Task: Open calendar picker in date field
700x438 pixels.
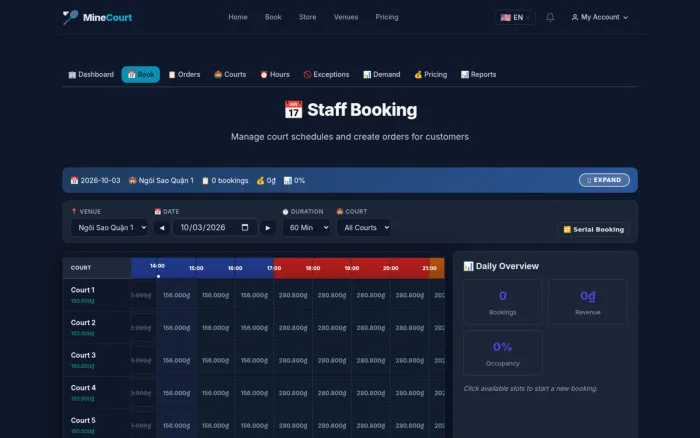Action: 245,227
